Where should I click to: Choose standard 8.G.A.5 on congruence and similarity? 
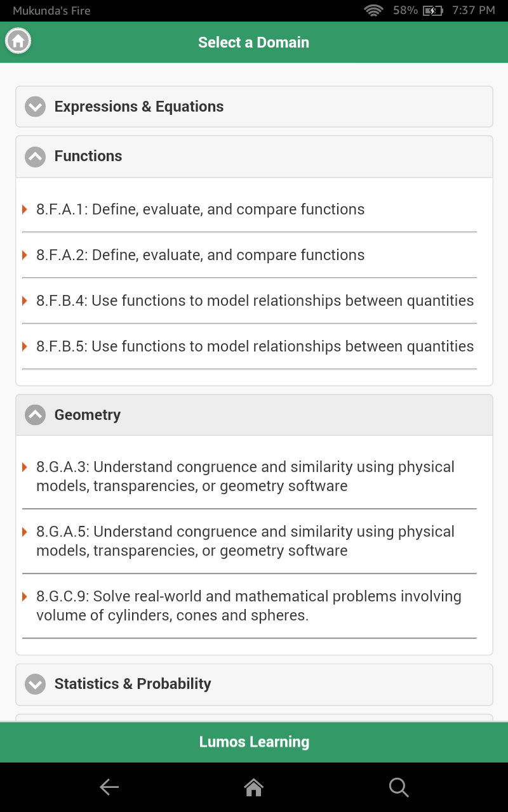pyautogui.click(x=248, y=541)
